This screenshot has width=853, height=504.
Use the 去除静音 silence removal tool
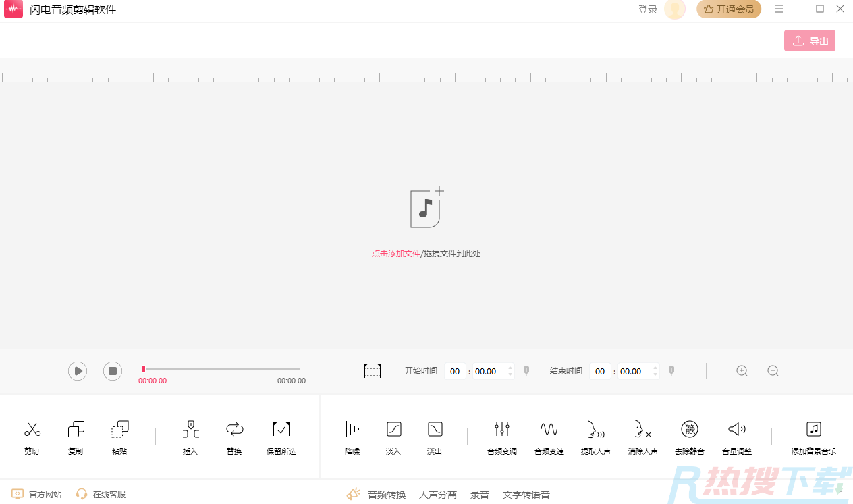689,437
